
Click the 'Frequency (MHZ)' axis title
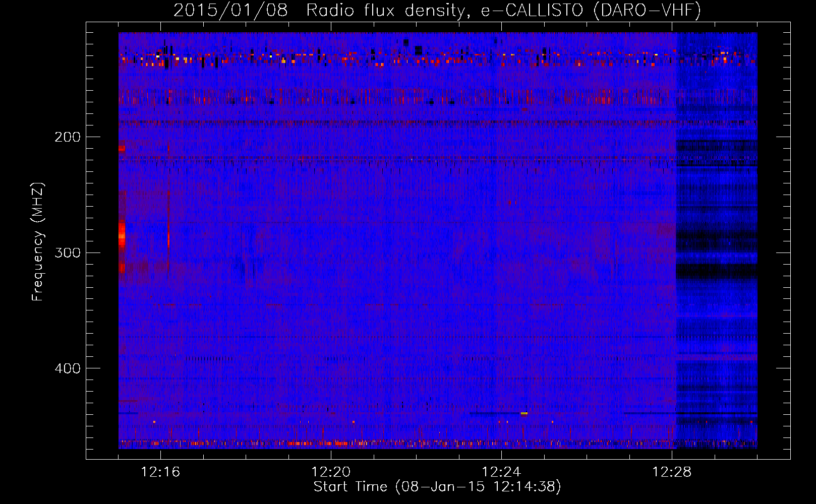click(x=38, y=242)
